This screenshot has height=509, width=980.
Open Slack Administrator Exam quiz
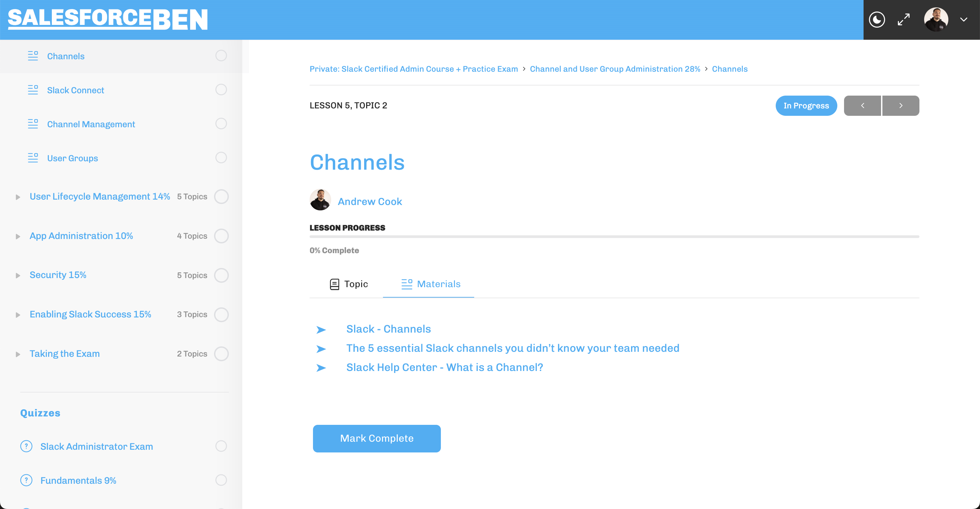[x=97, y=447]
